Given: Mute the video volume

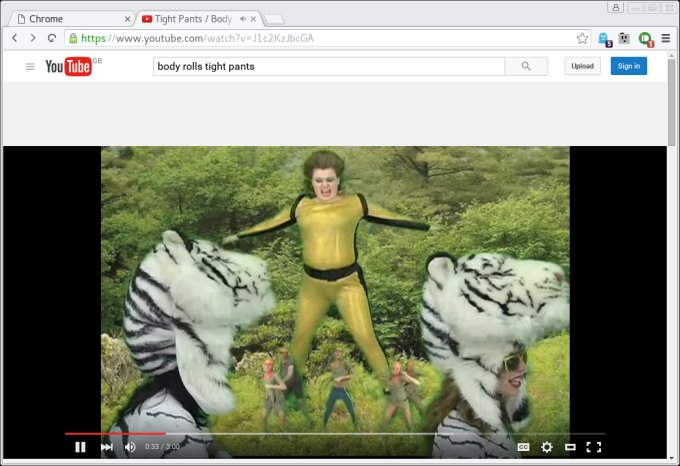Looking at the screenshot, I should pos(130,447).
